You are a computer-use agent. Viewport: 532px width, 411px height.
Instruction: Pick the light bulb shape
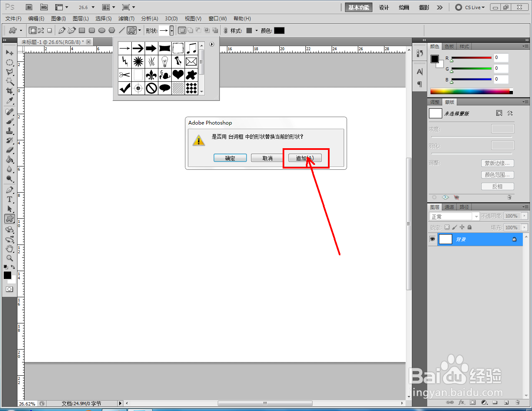(x=165, y=61)
